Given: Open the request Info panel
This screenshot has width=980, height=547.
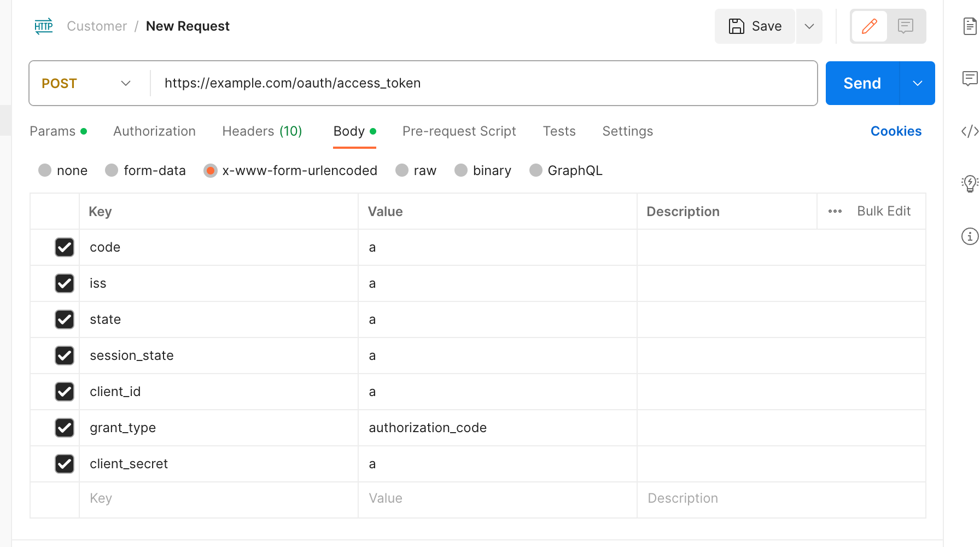Looking at the screenshot, I should pyautogui.click(x=970, y=236).
